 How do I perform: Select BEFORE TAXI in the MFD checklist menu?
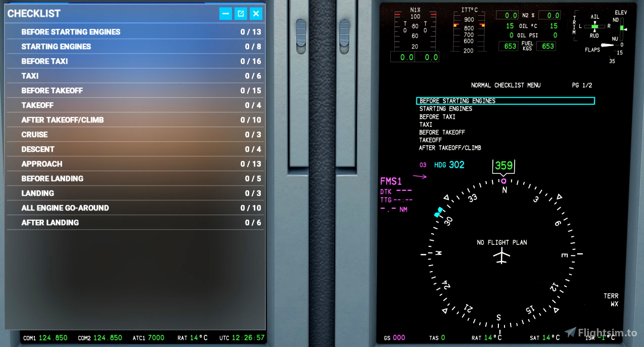click(438, 116)
